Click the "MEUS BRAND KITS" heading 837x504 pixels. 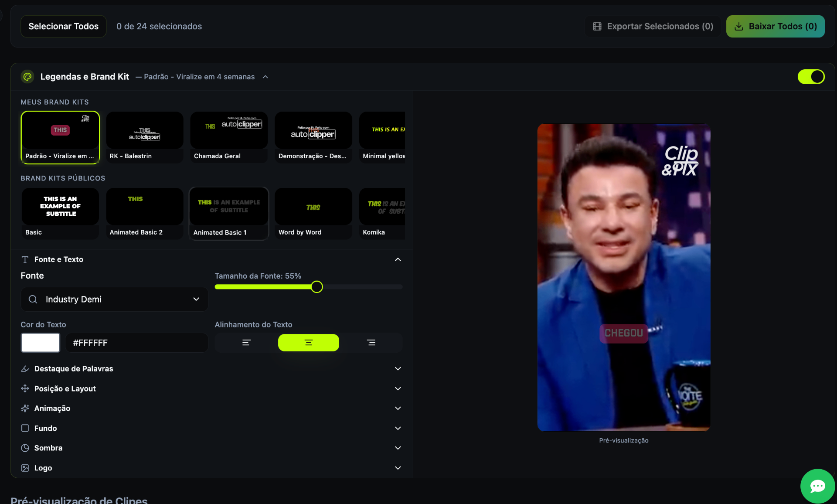click(x=55, y=102)
